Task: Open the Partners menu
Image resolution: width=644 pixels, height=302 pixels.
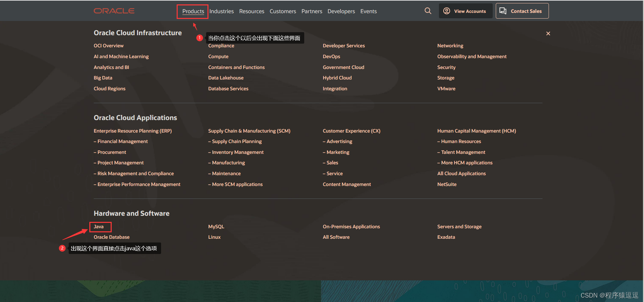Action: click(x=312, y=11)
